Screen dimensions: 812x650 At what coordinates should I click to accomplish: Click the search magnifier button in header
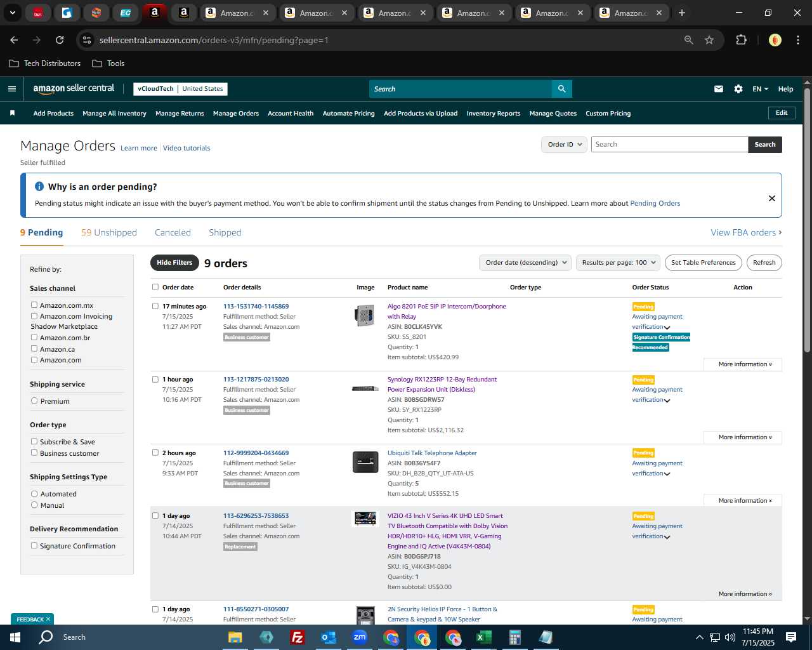[x=561, y=89]
